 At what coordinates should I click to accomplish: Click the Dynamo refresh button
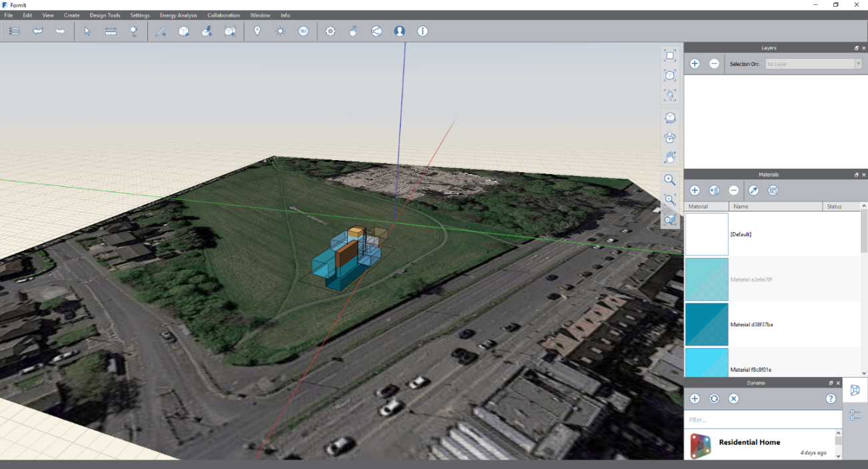(x=713, y=398)
